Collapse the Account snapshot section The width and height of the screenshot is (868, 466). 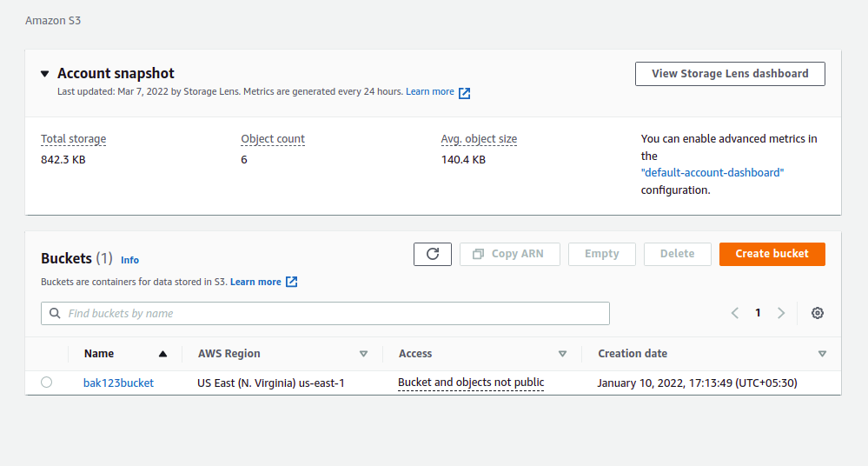point(45,74)
